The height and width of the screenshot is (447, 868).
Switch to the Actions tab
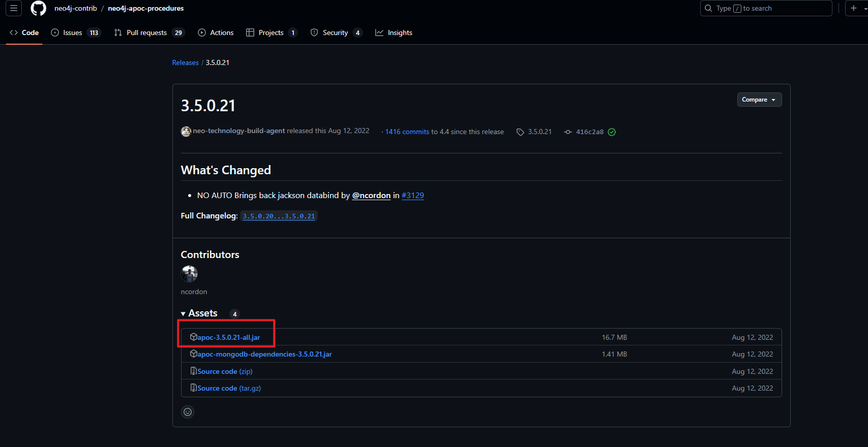216,33
